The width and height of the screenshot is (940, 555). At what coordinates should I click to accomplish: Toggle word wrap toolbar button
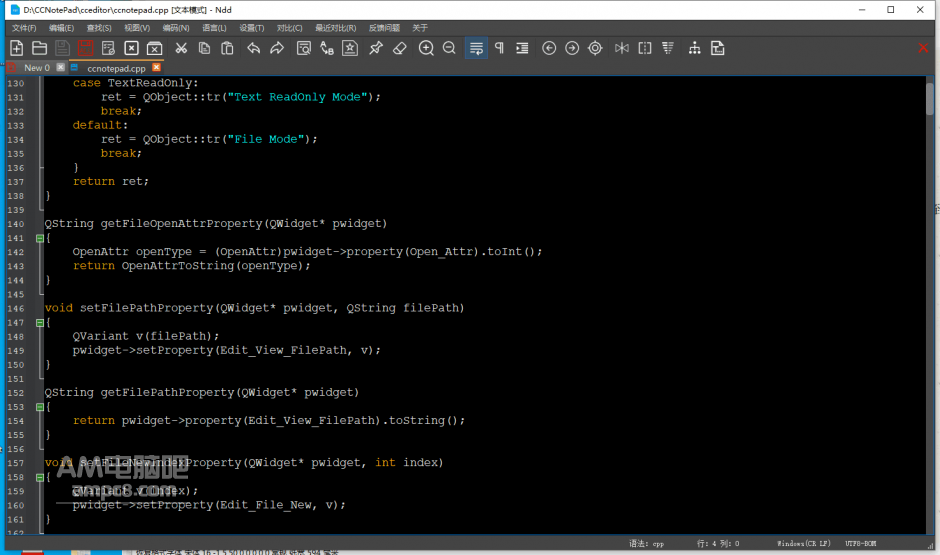coord(477,49)
